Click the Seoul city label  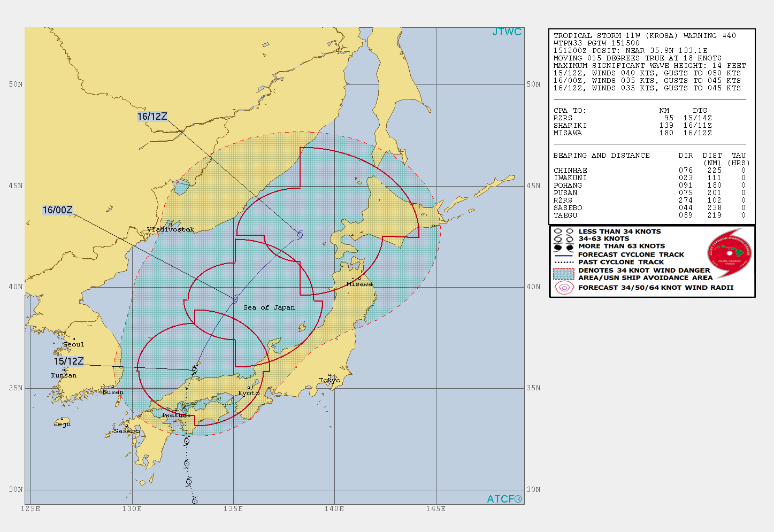click(x=74, y=344)
